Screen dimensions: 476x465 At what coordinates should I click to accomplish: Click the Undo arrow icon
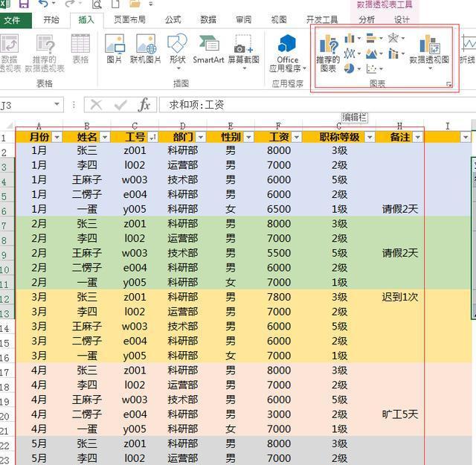click(x=43, y=4)
